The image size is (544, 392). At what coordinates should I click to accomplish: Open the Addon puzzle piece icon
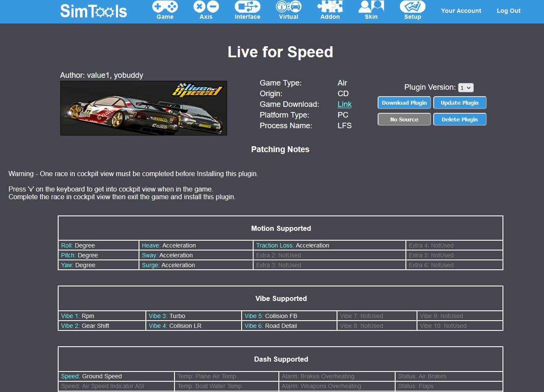pos(330,7)
